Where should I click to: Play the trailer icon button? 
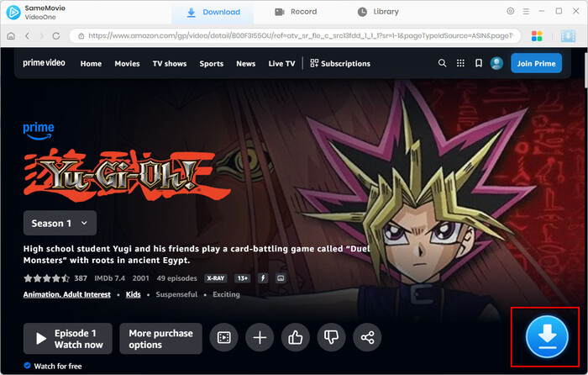[224, 337]
